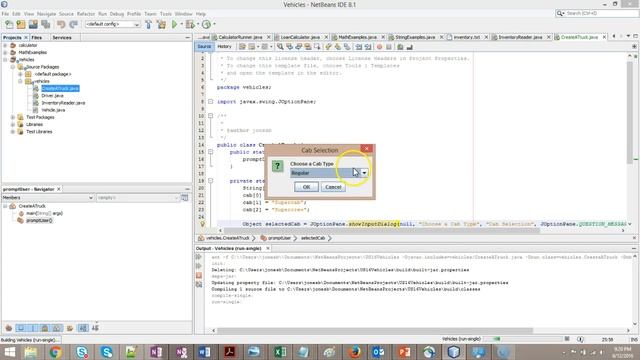This screenshot has width=640, height=360.
Task: Select InventoryReader.java in Projects tree
Action: click(x=63, y=103)
